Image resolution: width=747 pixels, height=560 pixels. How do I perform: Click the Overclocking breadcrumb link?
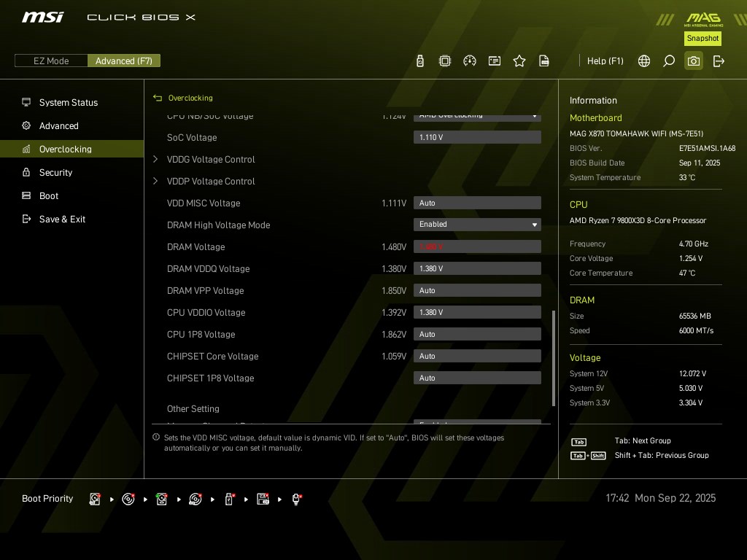click(x=190, y=98)
